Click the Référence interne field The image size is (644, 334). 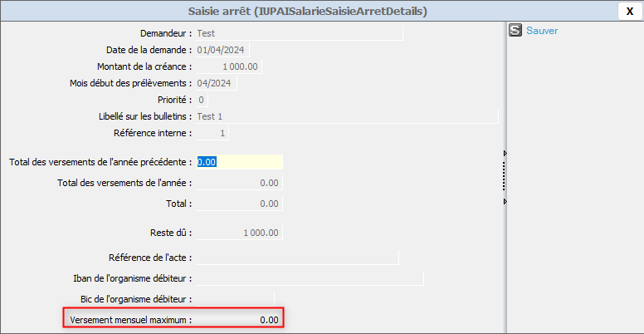click(x=212, y=133)
